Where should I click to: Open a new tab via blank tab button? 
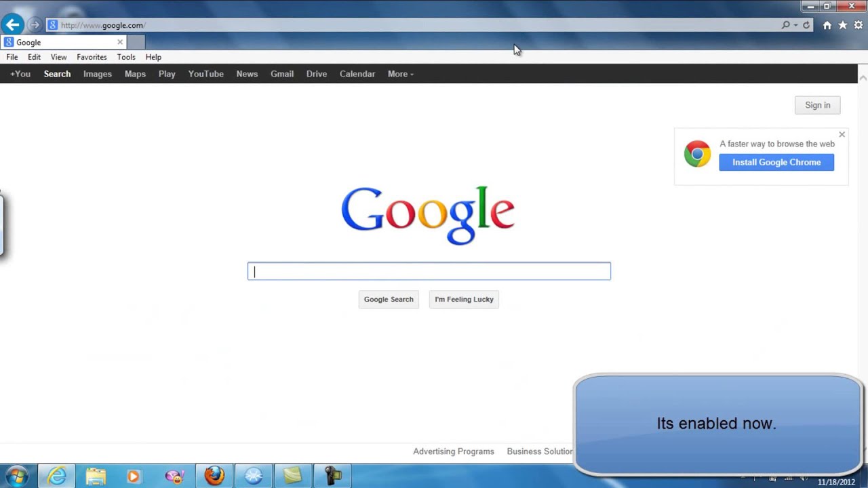point(136,42)
